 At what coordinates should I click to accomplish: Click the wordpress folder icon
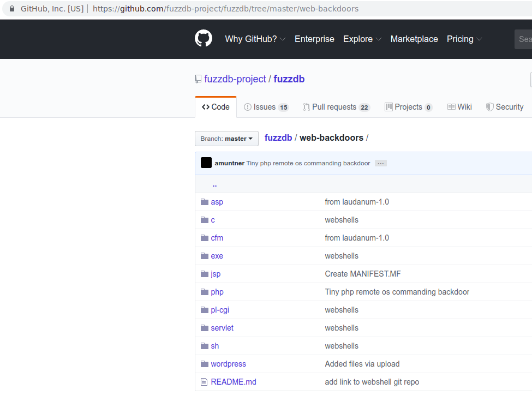[x=205, y=364]
